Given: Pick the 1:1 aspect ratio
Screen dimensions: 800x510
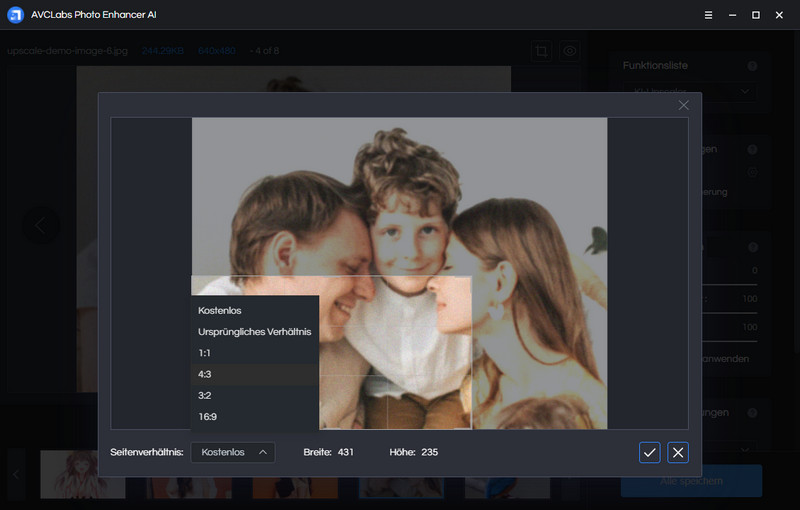Looking at the screenshot, I should (255, 353).
